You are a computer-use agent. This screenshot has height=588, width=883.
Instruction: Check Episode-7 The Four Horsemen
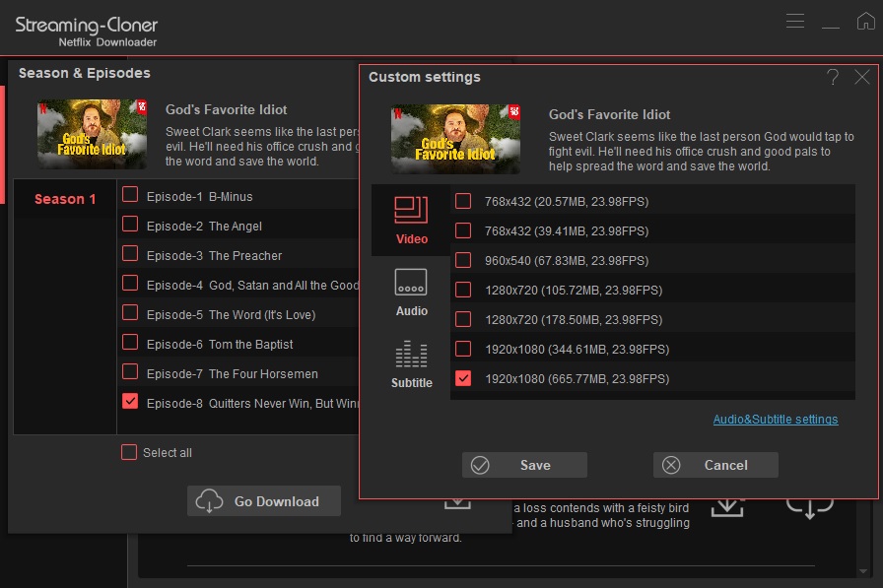(130, 372)
